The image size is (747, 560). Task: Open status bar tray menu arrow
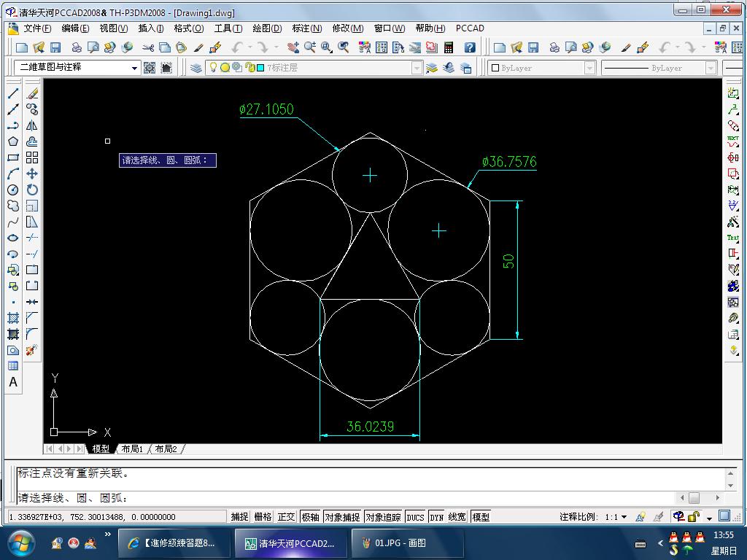click(x=709, y=518)
